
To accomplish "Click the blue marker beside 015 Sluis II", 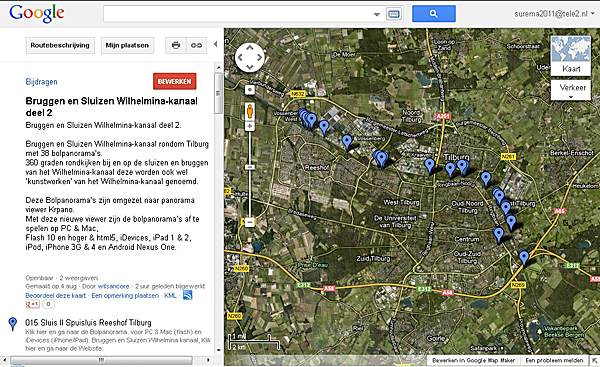I will click(13, 324).
